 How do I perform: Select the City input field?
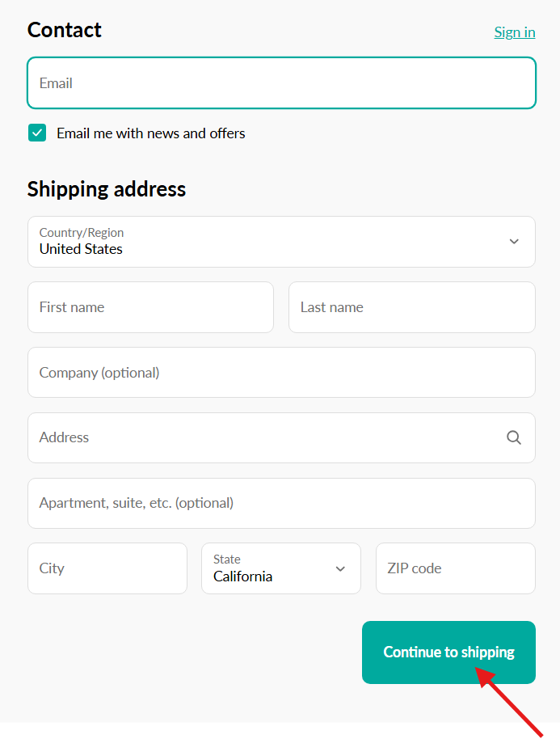[107, 568]
